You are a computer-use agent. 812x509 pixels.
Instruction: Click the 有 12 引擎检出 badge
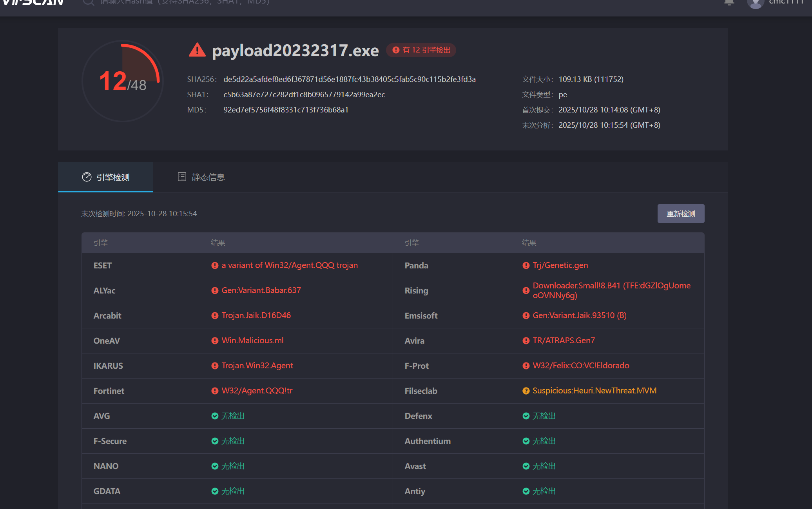(x=421, y=50)
